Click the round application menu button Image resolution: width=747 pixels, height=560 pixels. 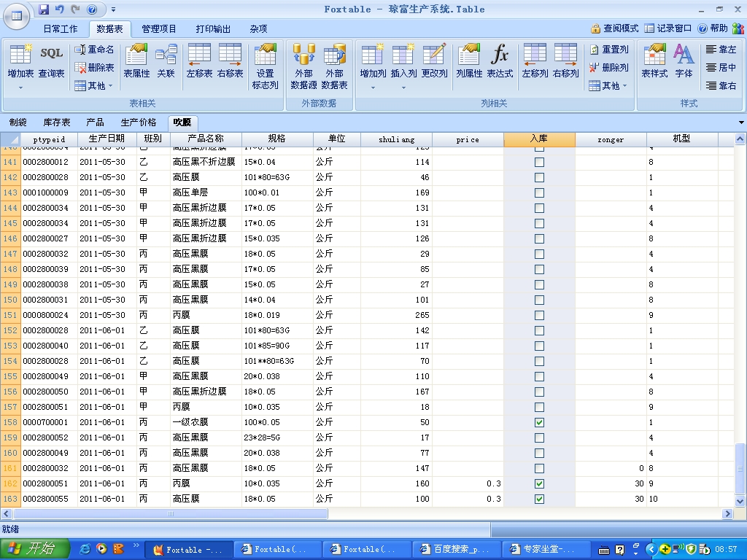click(16, 16)
